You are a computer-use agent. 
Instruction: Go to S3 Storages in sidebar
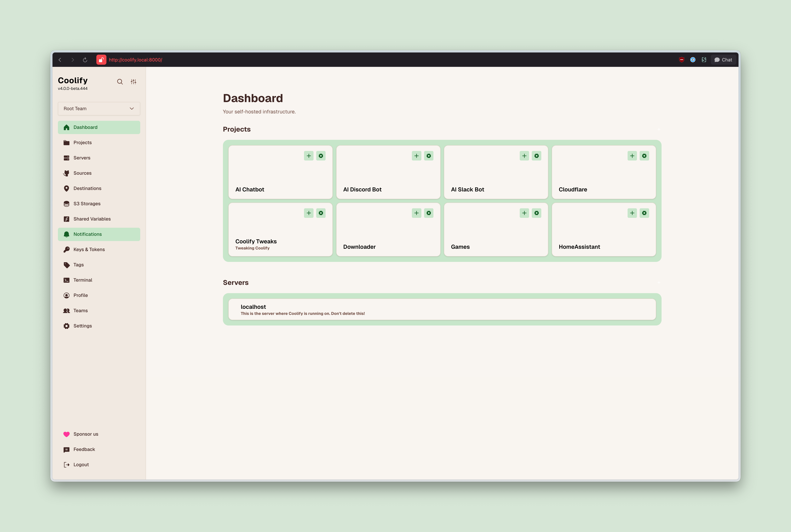87,204
